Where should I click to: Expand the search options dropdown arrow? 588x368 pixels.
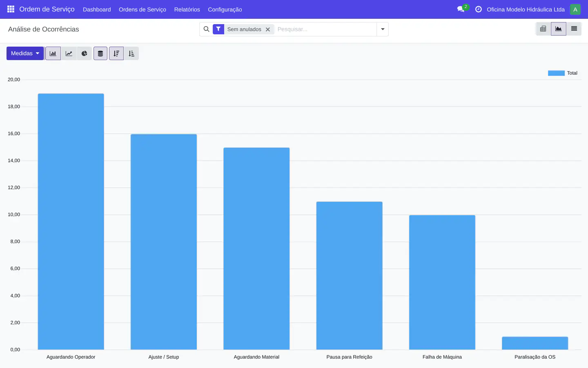click(x=383, y=29)
